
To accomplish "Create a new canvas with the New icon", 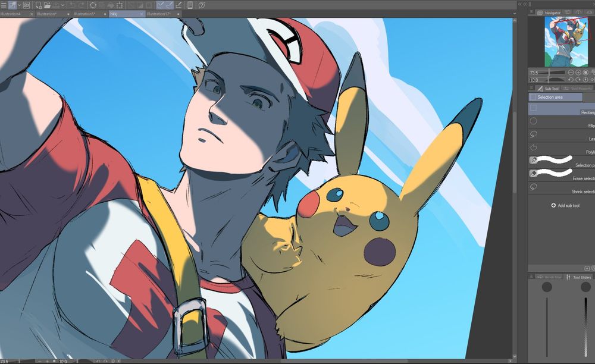I will click(x=38, y=5).
